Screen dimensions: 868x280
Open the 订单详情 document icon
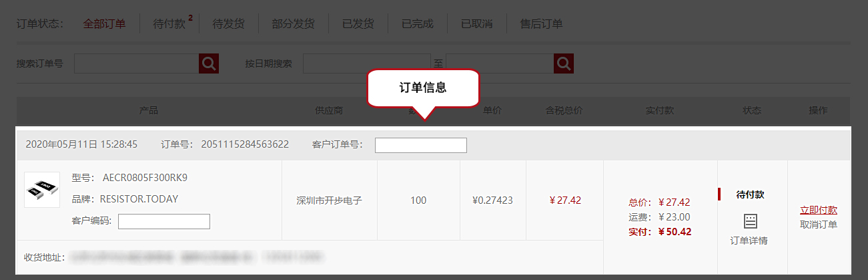pyautogui.click(x=751, y=221)
